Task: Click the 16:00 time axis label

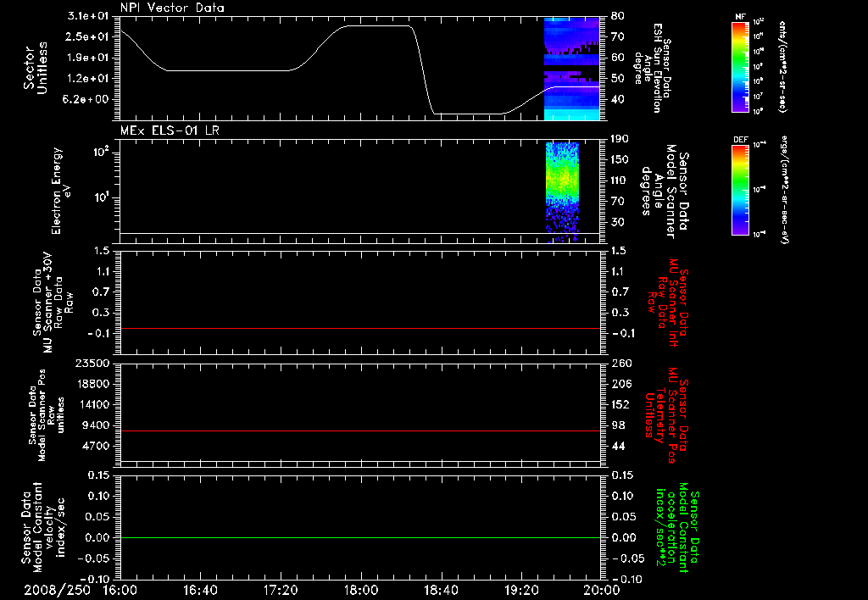Action: click(x=120, y=590)
